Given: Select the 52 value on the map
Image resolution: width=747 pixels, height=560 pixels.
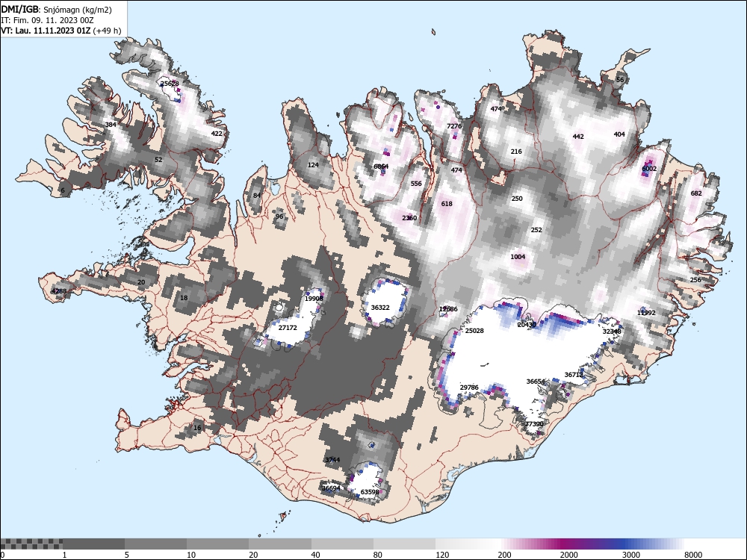Looking at the screenshot, I should (158, 160).
